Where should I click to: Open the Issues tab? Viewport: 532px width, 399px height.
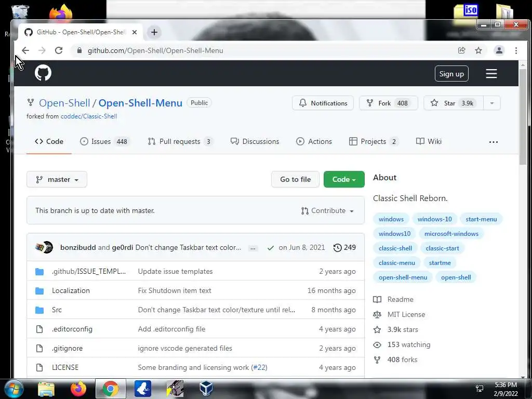coord(105,141)
